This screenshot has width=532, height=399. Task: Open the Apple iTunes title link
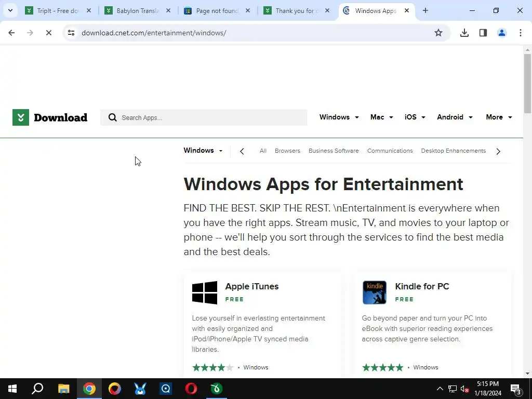coord(252,286)
